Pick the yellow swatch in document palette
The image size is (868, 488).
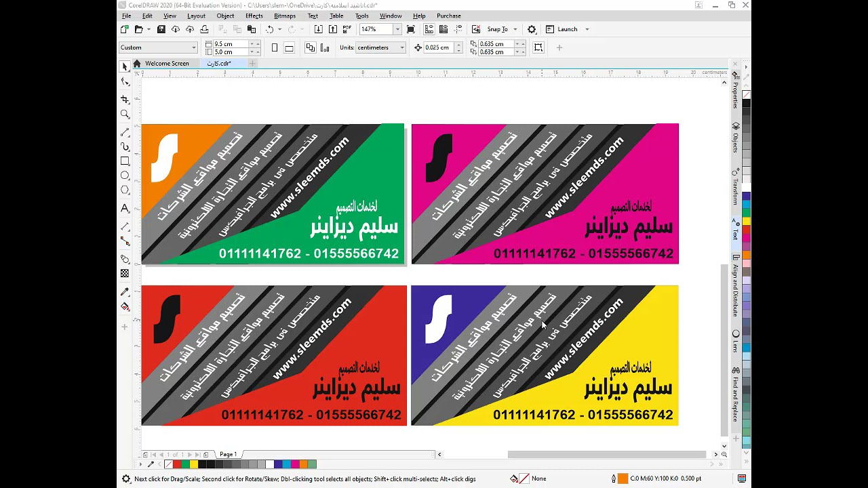coord(193,464)
